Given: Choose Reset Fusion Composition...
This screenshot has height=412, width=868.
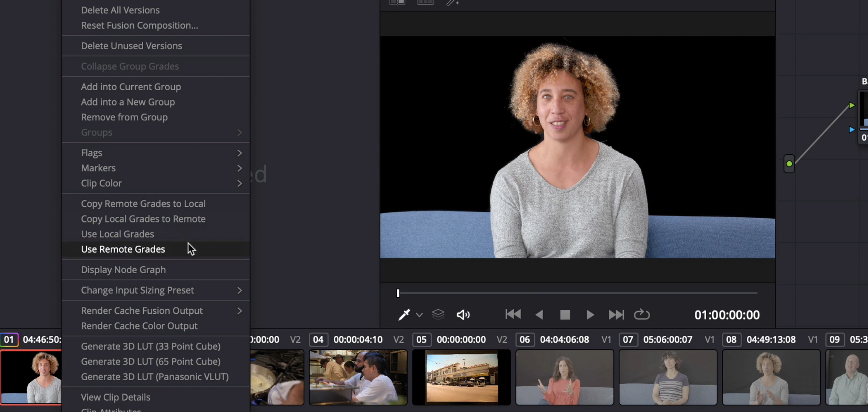Looking at the screenshot, I should pos(156,25).
